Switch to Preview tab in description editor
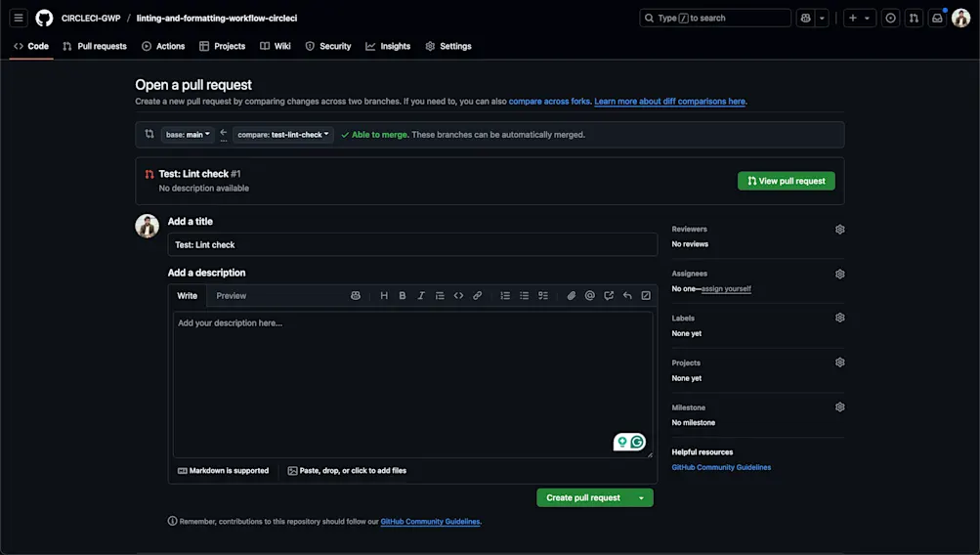Viewport: 980px width, 555px height. [232, 296]
